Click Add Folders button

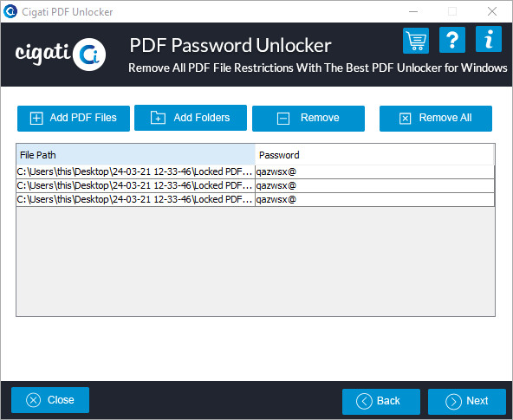tap(191, 118)
